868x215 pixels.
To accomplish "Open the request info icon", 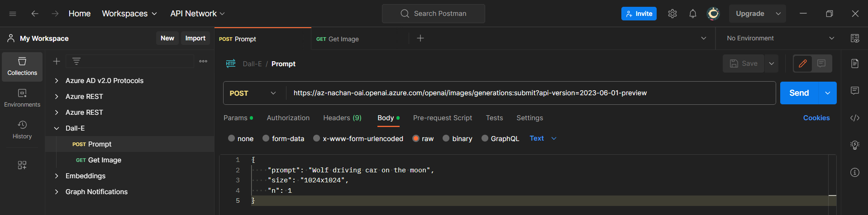I will pos(854,172).
